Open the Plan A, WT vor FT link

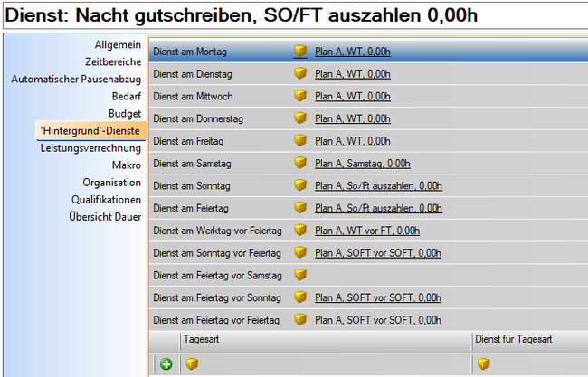pyautogui.click(x=366, y=231)
